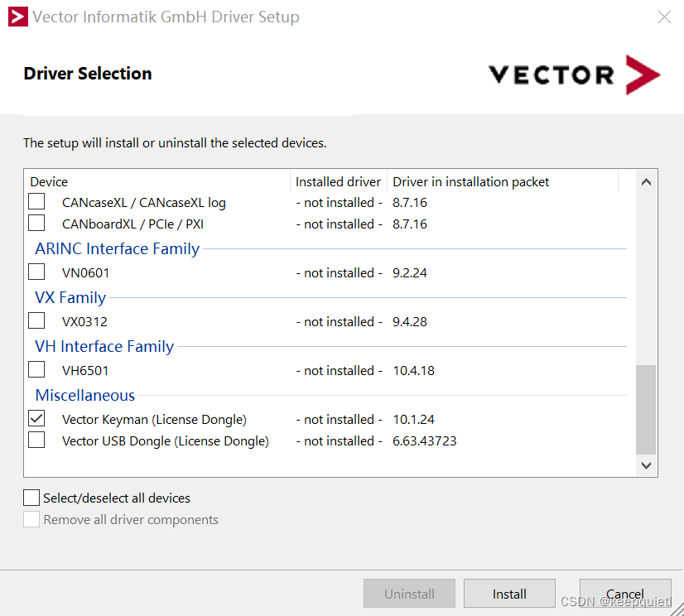Image resolution: width=684 pixels, height=616 pixels.
Task: Select the CANcaseXL / CANcaseXL log label
Action: pos(144,202)
